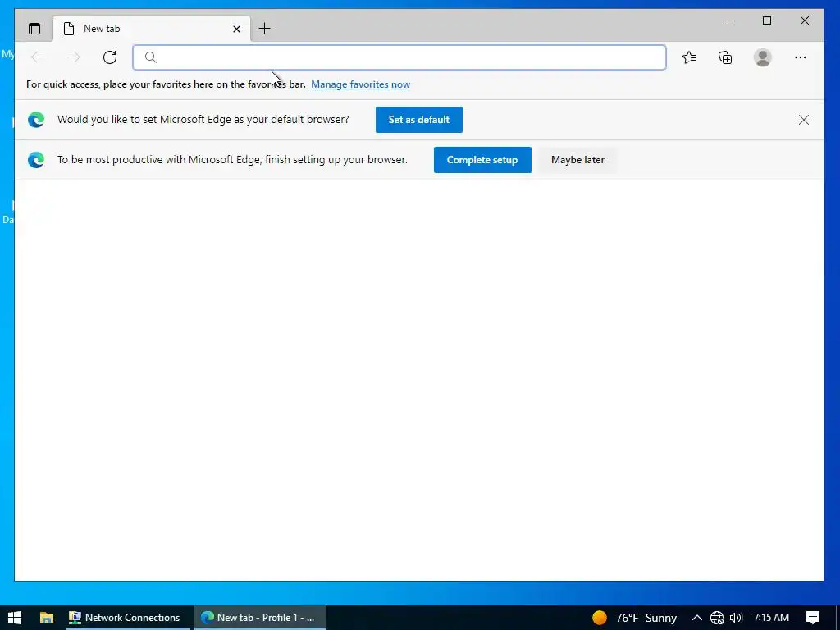The height and width of the screenshot is (630, 840).
Task: Click Complete setup button
Action: [x=482, y=160]
